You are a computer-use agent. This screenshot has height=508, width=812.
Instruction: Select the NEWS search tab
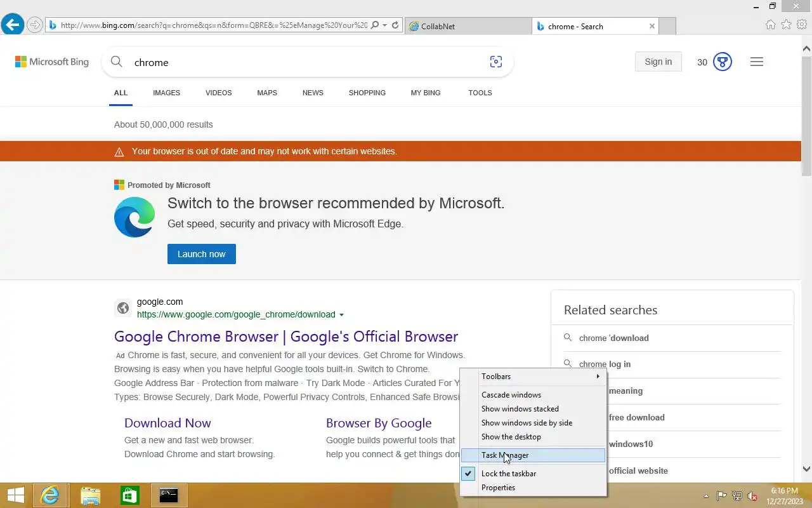coord(313,93)
